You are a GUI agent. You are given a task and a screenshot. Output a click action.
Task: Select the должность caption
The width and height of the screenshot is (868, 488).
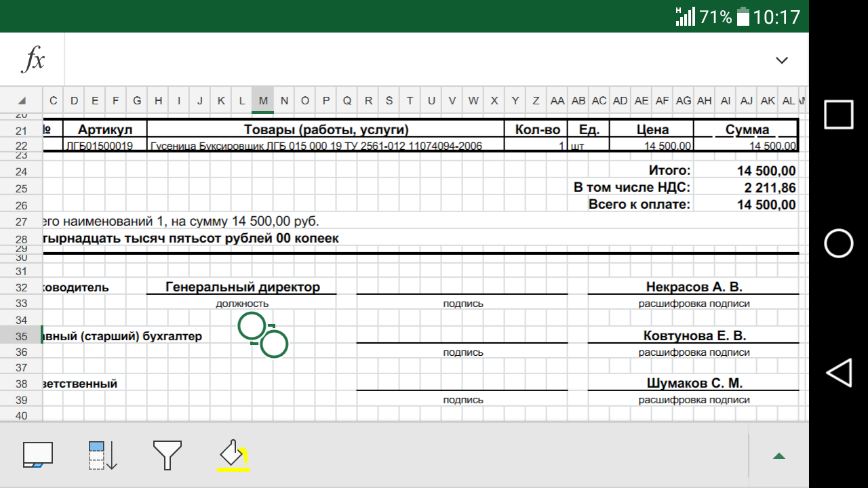coord(242,304)
